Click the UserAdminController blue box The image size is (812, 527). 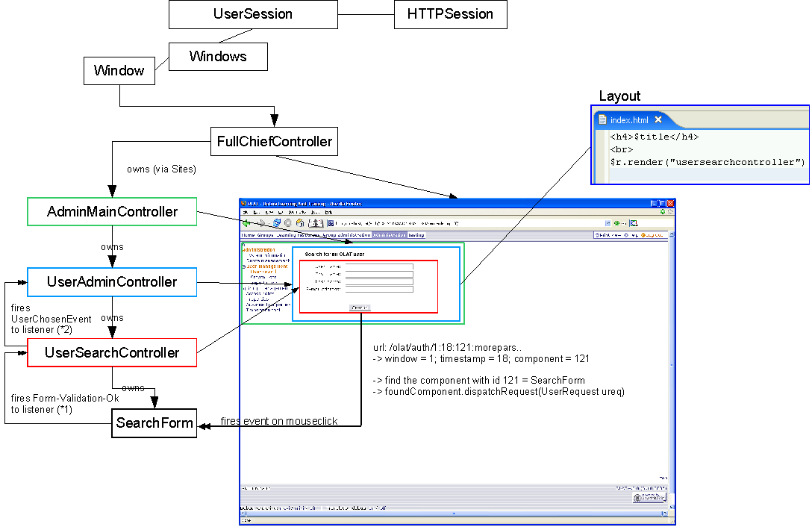112,282
